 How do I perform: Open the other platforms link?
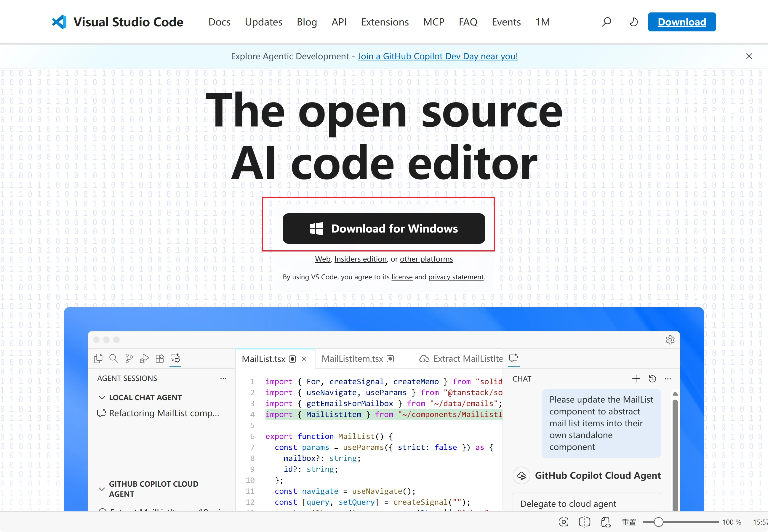click(426, 259)
